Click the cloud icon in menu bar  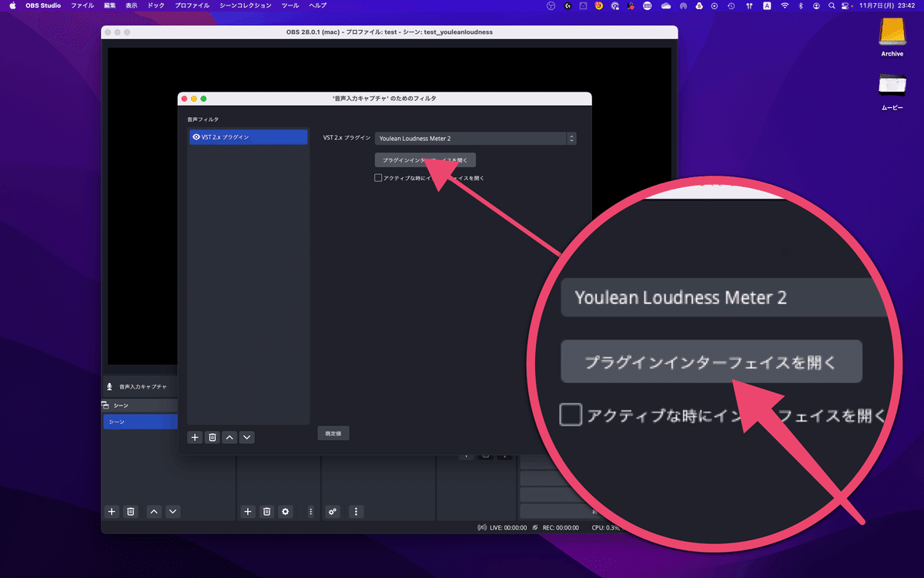665,5
